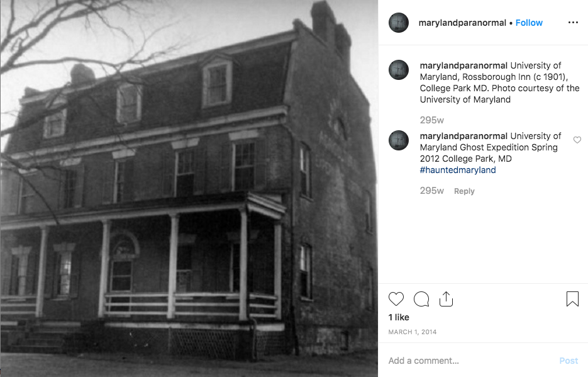
Task: Open the comment speech bubble icon
Action: (x=421, y=299)
